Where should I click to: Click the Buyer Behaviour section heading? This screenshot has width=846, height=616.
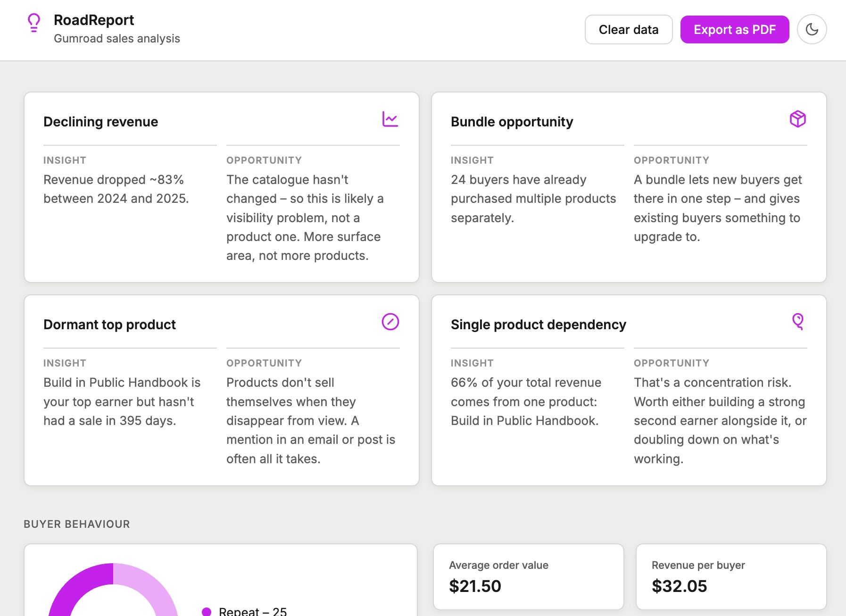click(77, 524)
